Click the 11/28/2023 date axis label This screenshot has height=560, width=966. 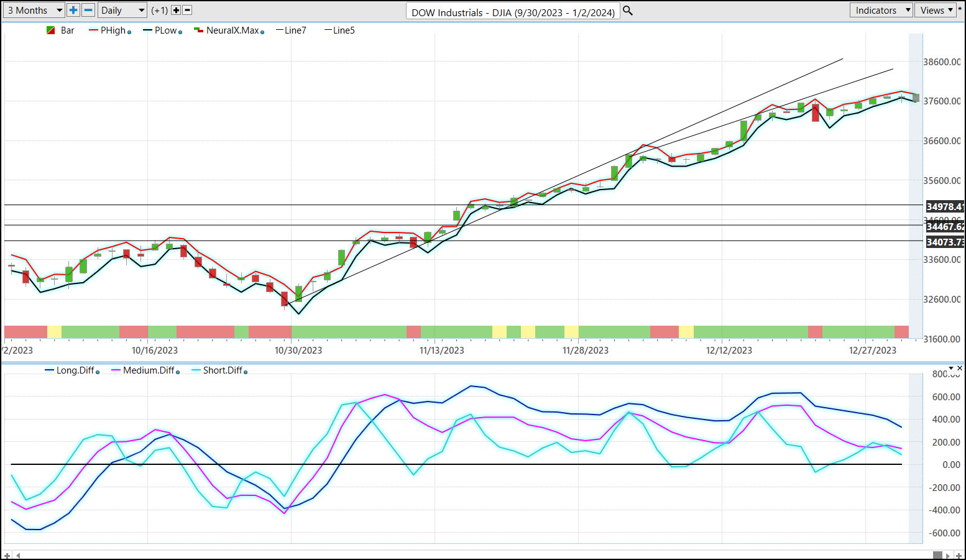coord(586,351)
